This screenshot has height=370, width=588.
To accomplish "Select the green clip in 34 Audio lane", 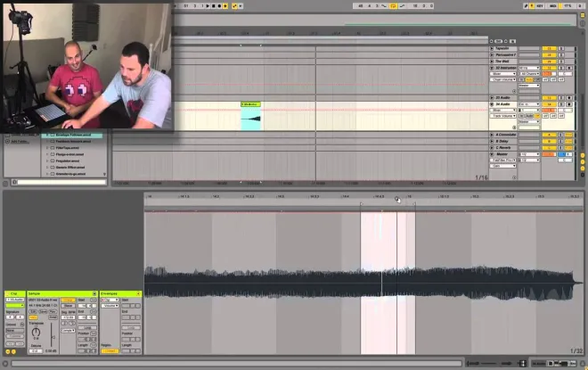I will tap(250, 116).
